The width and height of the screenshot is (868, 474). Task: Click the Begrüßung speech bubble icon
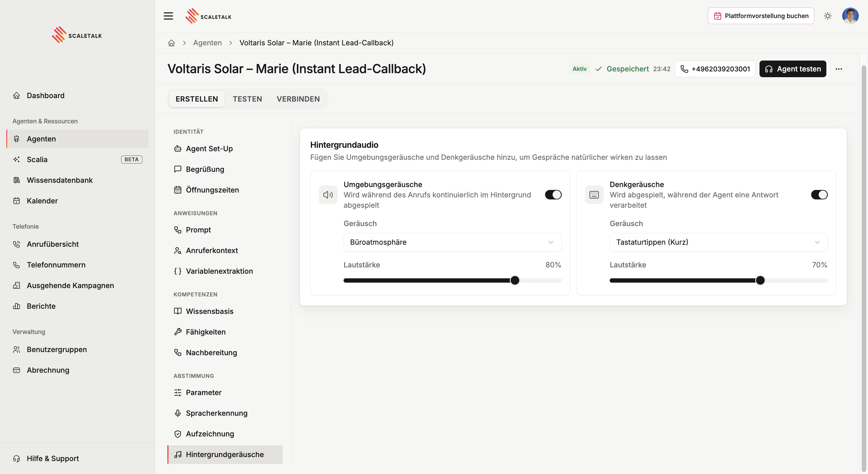tap(178, 169)
